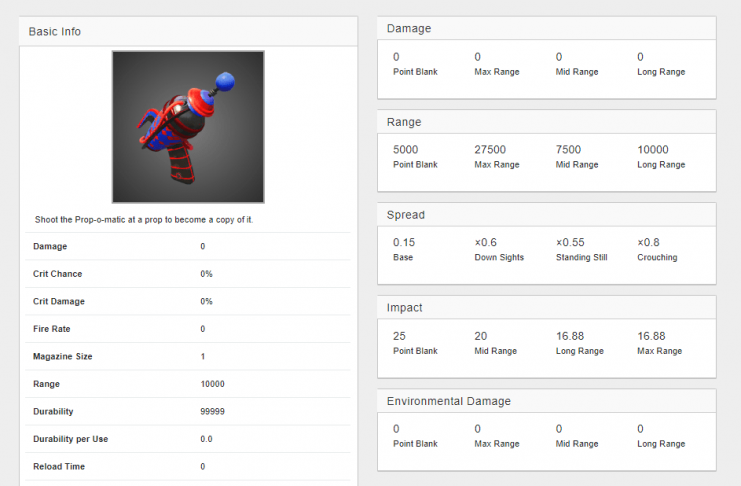The image size is (741, 486).
Task: Click the Magazine Size value 1
Action: click(203, 356)
